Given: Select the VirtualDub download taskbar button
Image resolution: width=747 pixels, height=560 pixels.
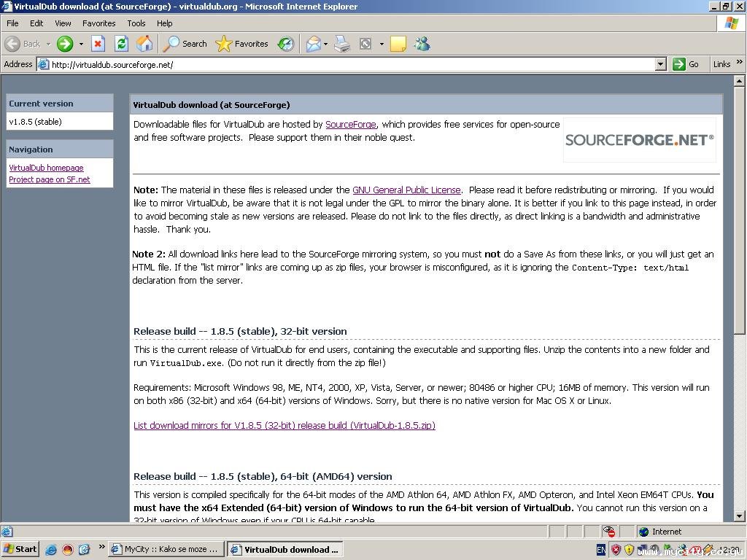Looking at the screenshot, I should (x=285, y=550).
